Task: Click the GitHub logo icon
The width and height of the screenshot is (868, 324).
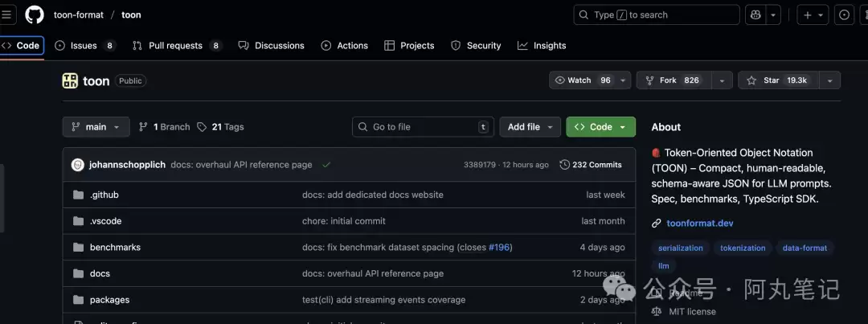Action: [x=34, y=14]
